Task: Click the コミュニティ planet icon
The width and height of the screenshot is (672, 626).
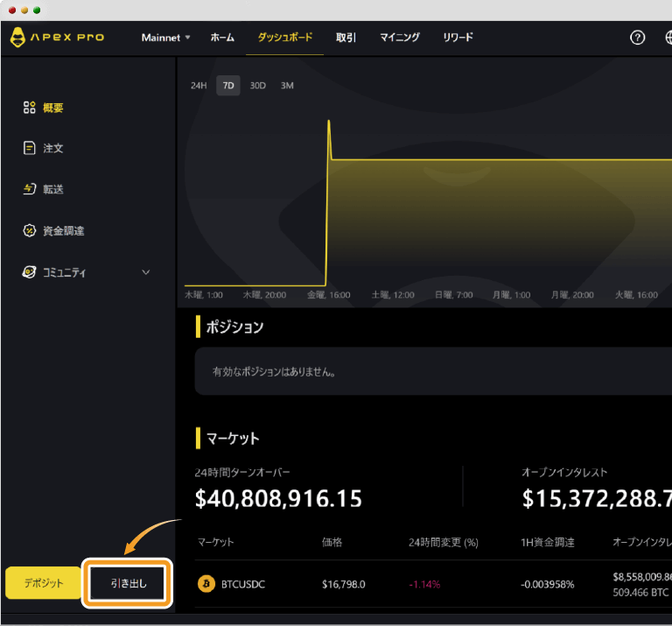Action: click(29, 272)
